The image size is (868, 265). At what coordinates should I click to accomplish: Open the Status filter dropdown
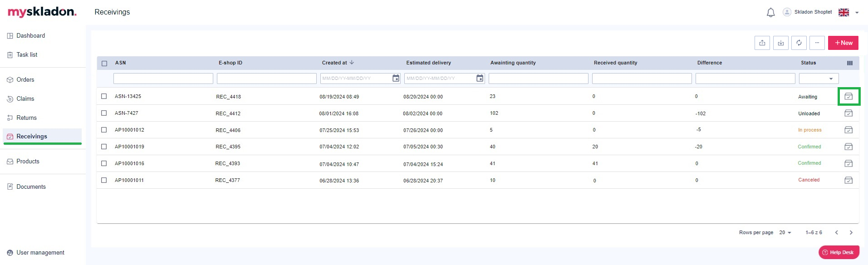click(x=819, y=79)
